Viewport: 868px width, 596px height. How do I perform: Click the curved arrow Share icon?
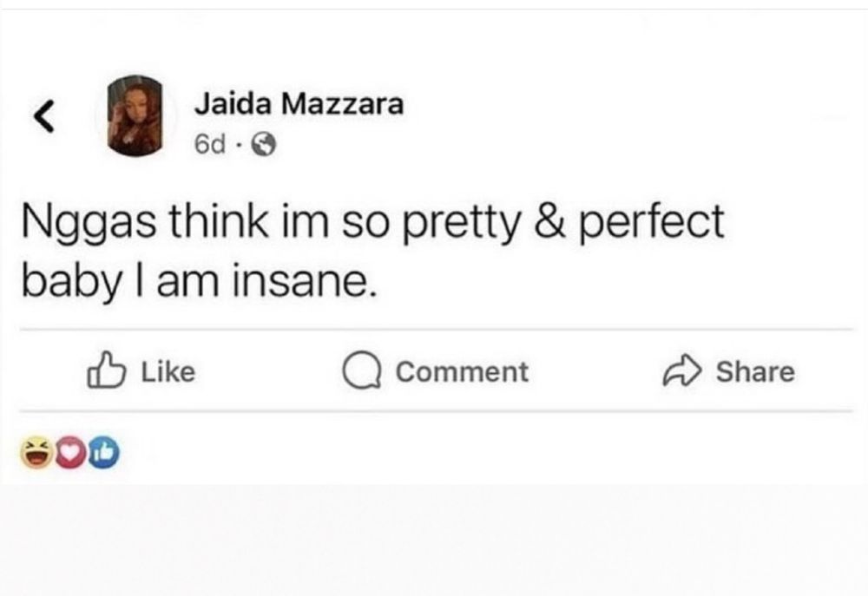click(682, 370)
